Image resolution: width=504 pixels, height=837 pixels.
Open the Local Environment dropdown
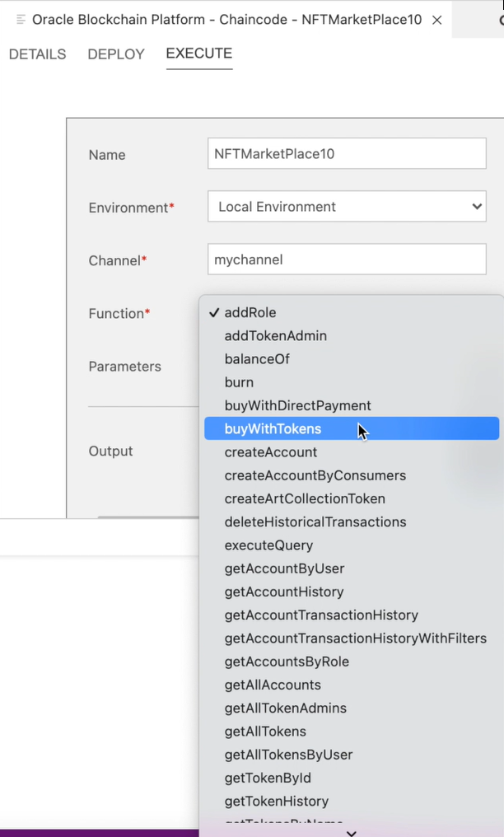pos(346,206)
